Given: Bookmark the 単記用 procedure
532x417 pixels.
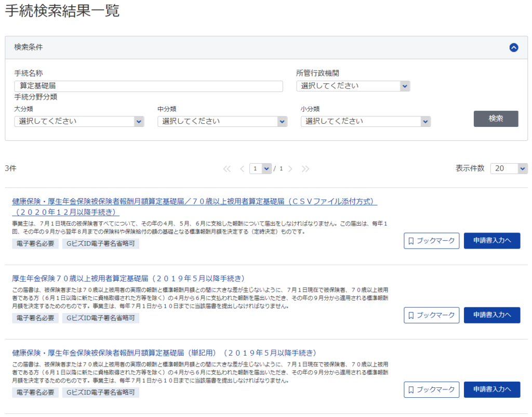Looking at the screenshot, I should pyautogui.click(x=431, y=389).
